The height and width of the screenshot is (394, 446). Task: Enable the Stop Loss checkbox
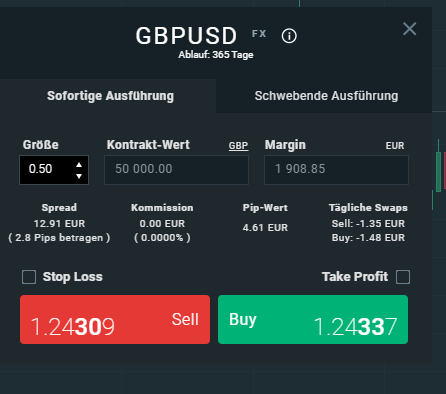[29, 277]
